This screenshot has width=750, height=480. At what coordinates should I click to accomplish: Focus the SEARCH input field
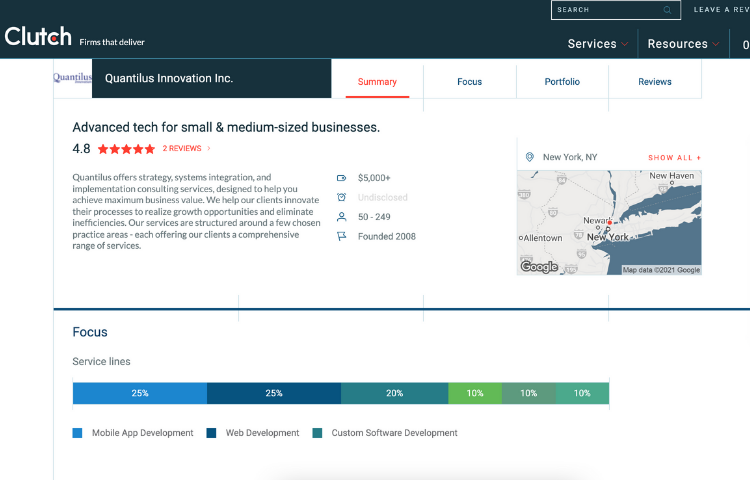616,10
